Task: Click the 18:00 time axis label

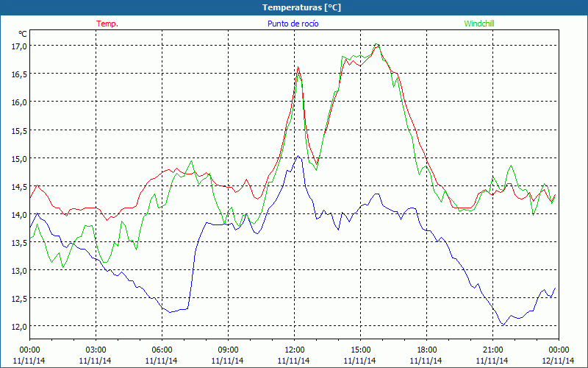Action: (x=426, y=350)
